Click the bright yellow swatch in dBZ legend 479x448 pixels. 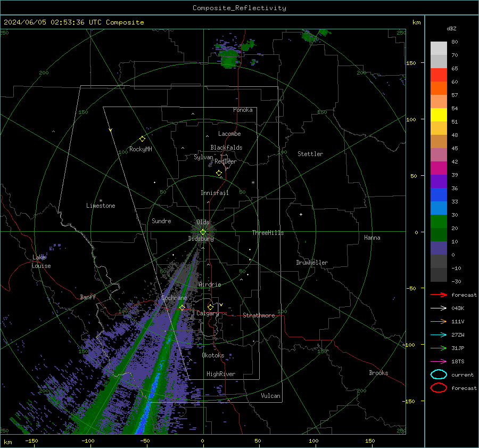[439, 115]
